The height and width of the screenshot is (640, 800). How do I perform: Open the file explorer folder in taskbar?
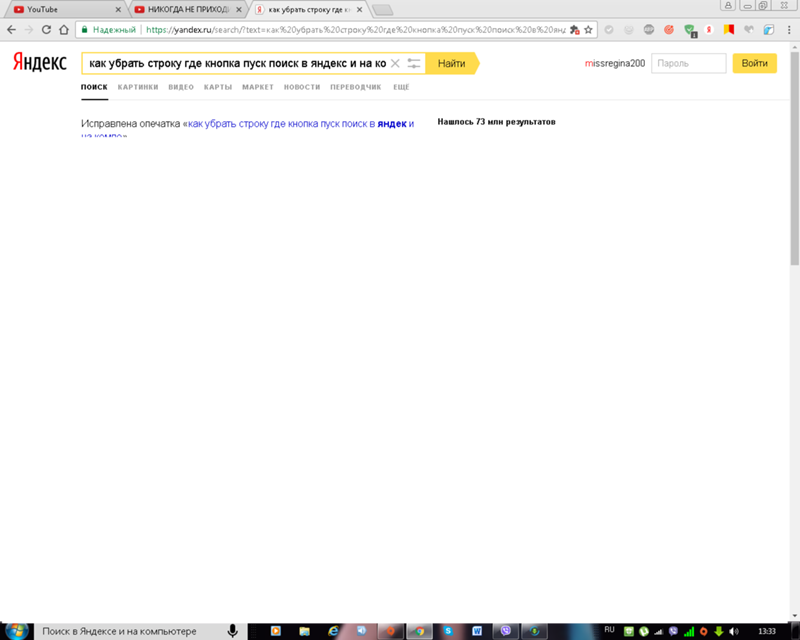coord(305,631)
